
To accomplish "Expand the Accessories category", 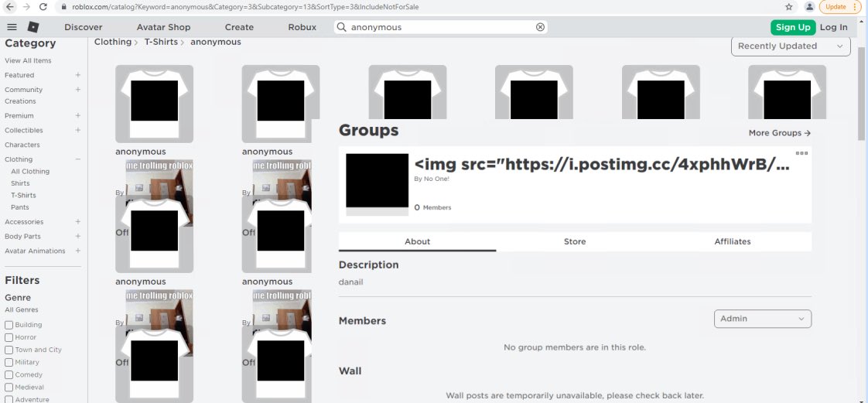I will [x=77, y=221].
